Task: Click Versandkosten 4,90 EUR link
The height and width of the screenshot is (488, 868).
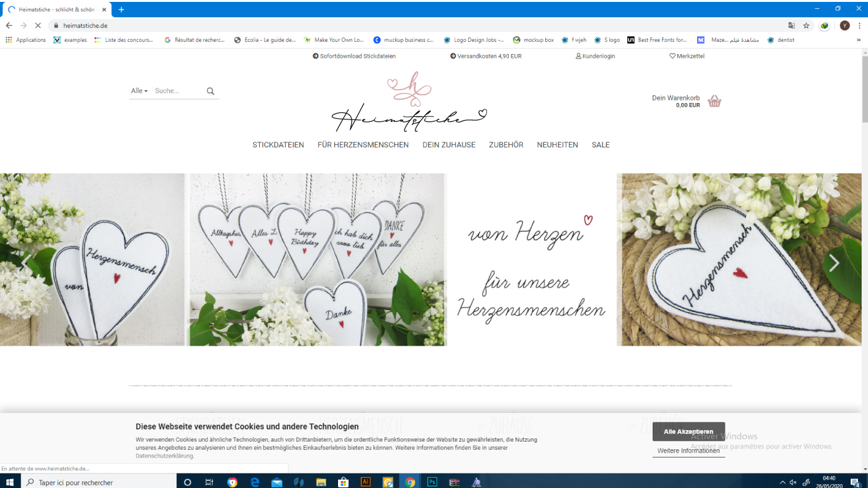Action: tap(486, 56)
